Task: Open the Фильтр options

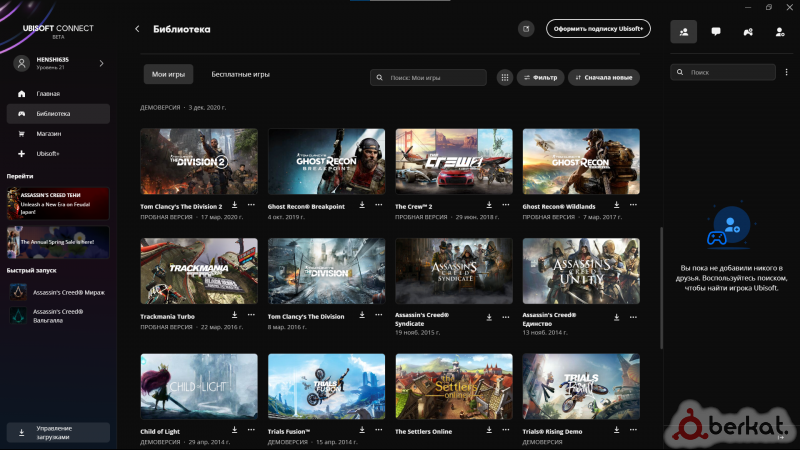Action: (x=540, y=78)
